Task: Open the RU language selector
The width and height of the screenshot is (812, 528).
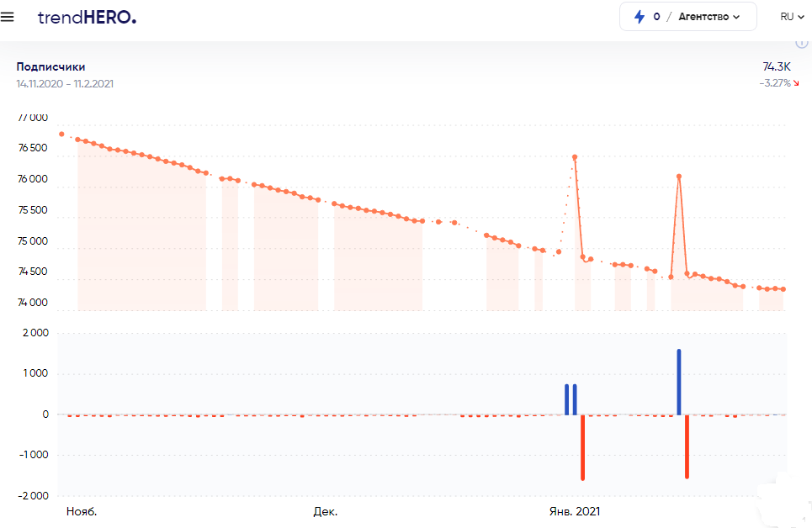Action: pyautogui.click(x=792, y=17)
